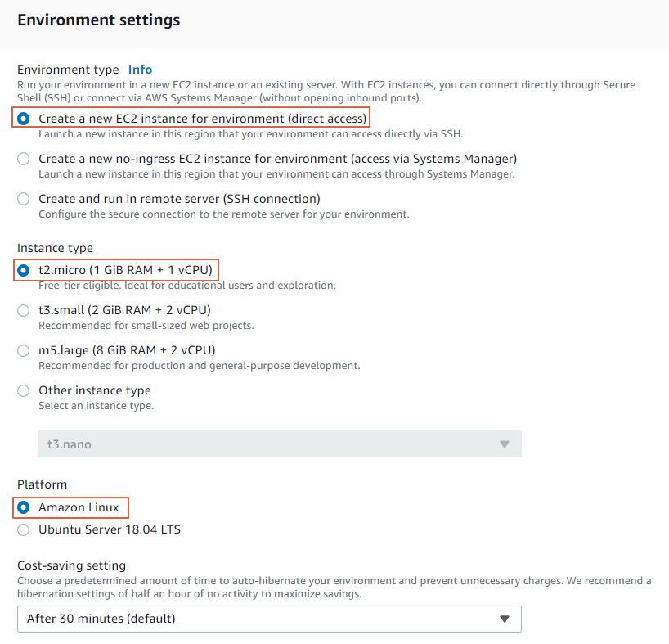This screenshot has width=669, height=644.
Task: Click the Systems Manager access option label
Action: (x=277, y=159)
